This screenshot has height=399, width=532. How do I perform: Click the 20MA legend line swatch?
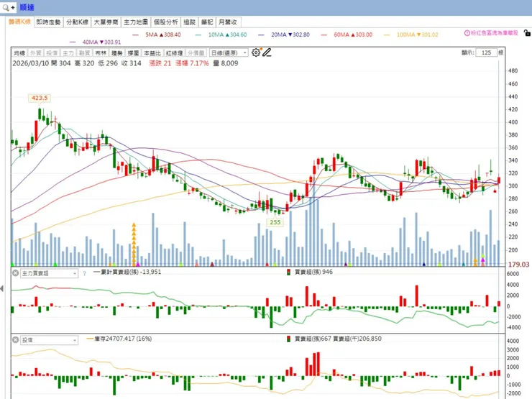point(261,35)
